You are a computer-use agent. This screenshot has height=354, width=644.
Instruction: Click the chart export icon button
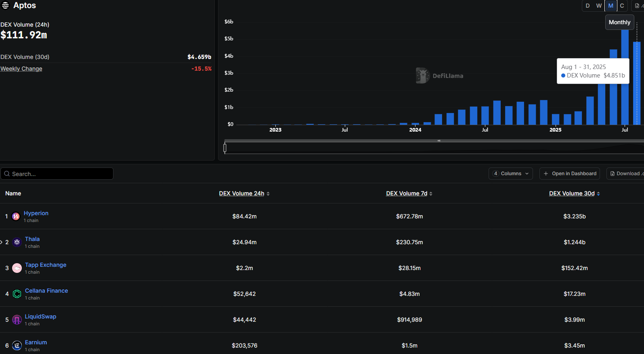point(638,6)
